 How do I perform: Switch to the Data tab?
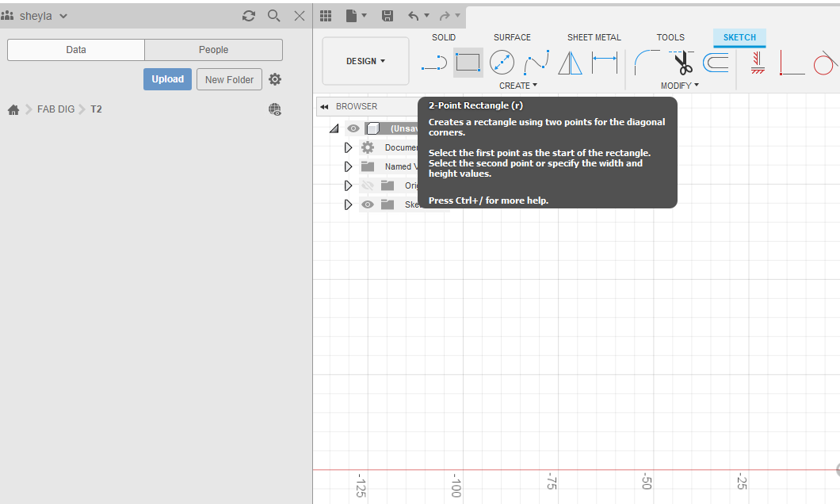(76, 50)
